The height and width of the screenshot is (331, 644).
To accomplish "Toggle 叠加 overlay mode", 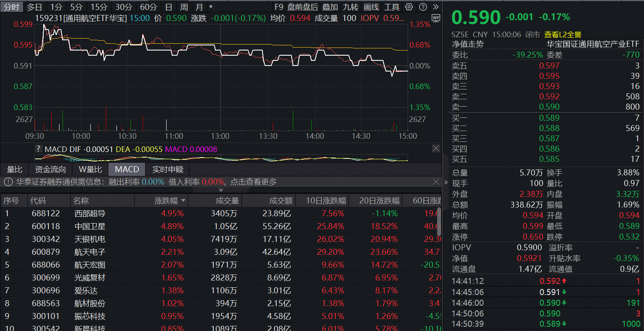I will click(x=330, y=7).
